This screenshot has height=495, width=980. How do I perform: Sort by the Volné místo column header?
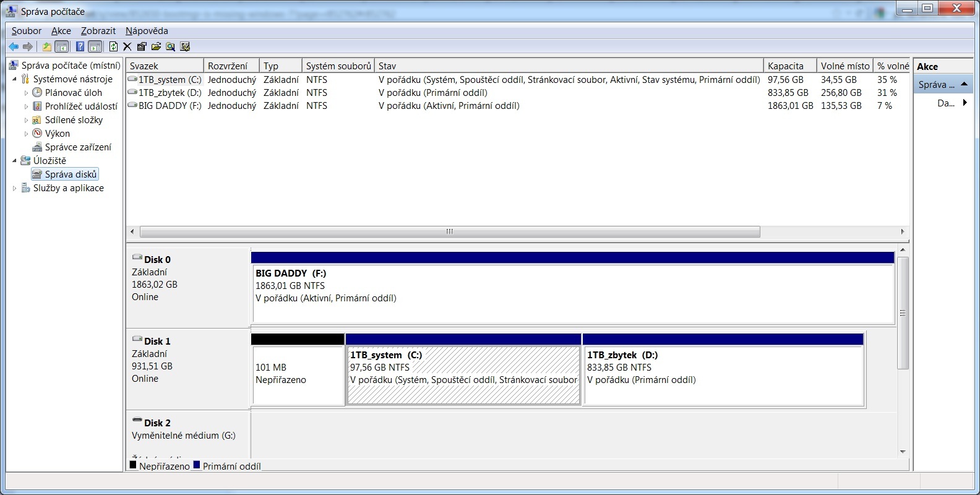pyautogui.click(x=845, y=66)
